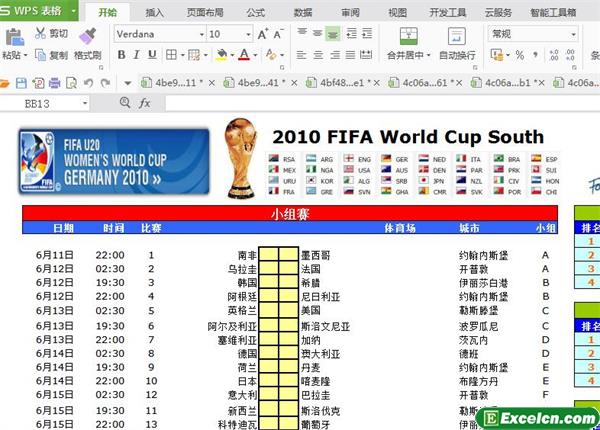Click inside the formula bar input
The height and width of the screenshot is (430, 600).
382,103
